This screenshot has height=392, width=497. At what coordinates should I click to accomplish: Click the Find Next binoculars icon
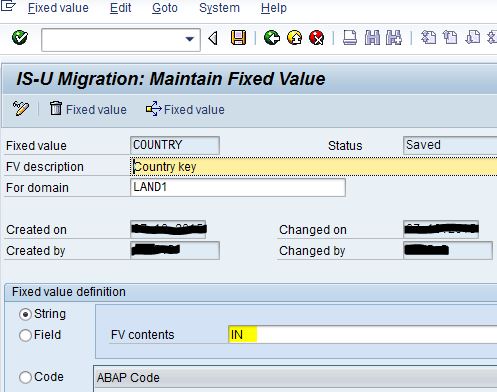pyautogui.click(x=394, y=38)
